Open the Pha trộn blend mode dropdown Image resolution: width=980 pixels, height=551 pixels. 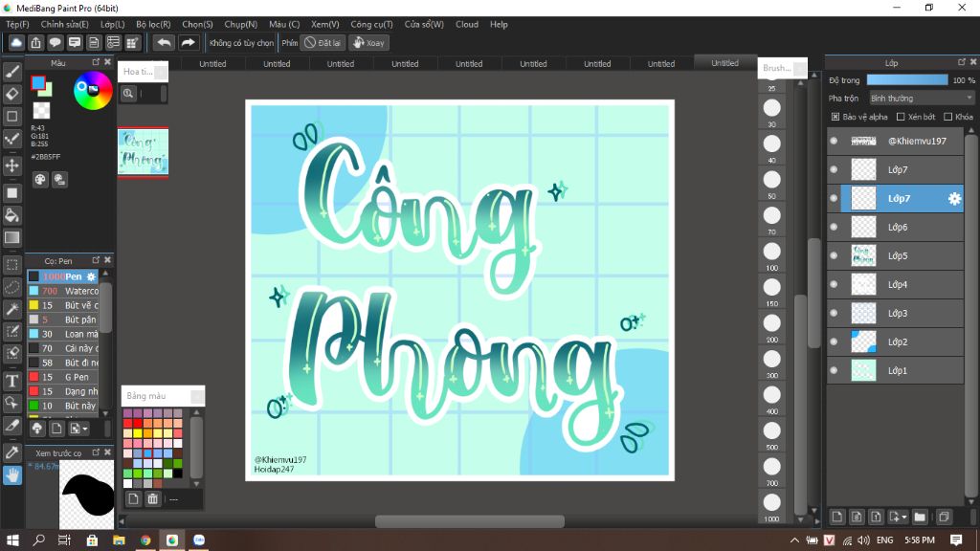pos(922,99)
